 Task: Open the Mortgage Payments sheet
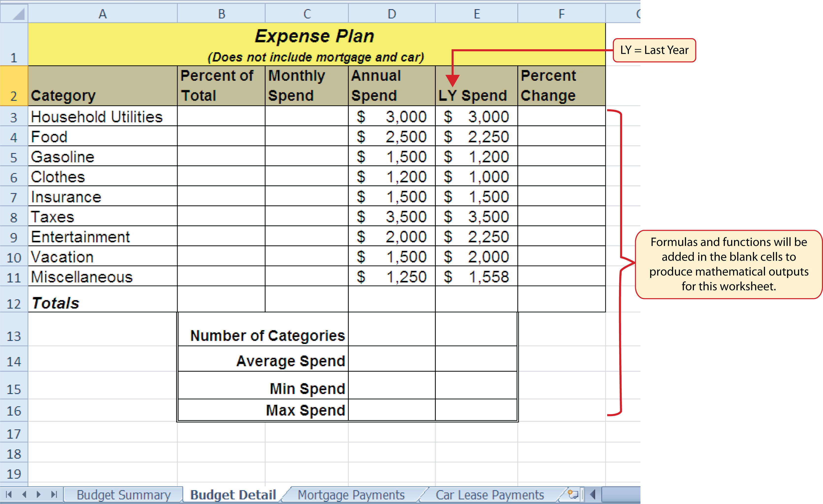tap(352, 495)
